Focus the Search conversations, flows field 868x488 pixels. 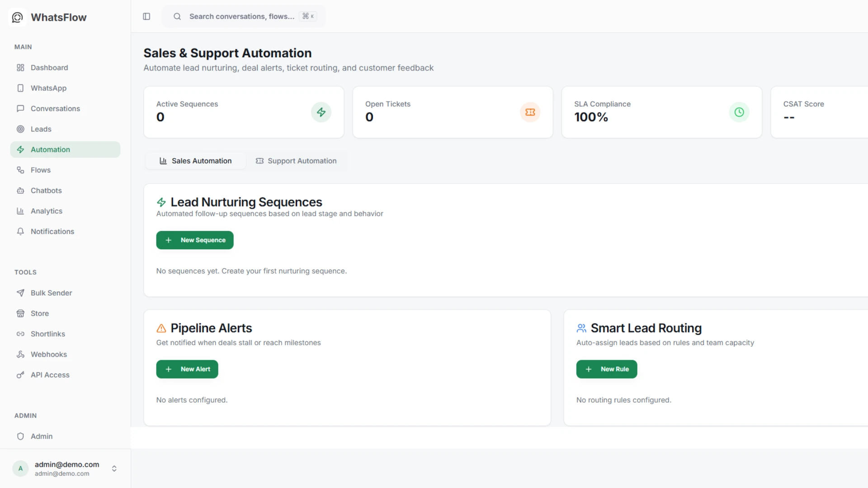[244, 17]
